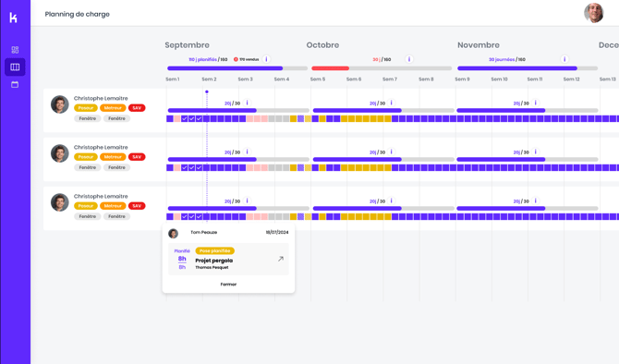
Task: Click the Sem 13 week label
Action: coord(608,79)
